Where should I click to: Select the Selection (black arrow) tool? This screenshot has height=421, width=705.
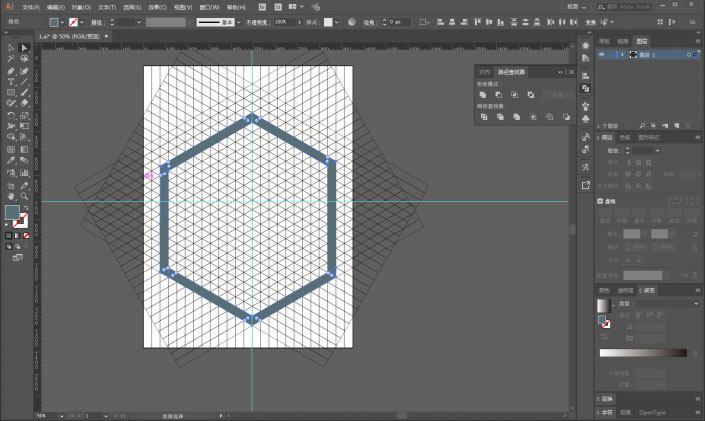pos(11,48)
